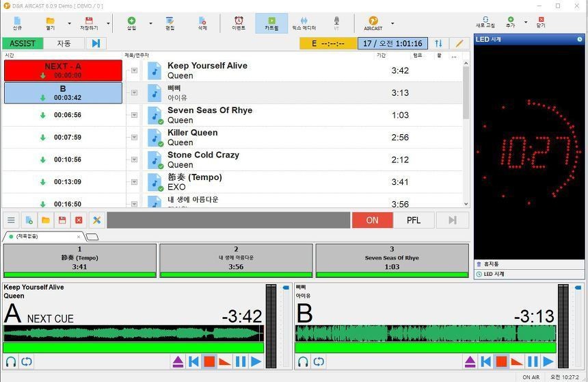The width and height of the screenshot is (588, 382).
Task: Add a panel with 추가 icon
Action: [x=510, y=22]
